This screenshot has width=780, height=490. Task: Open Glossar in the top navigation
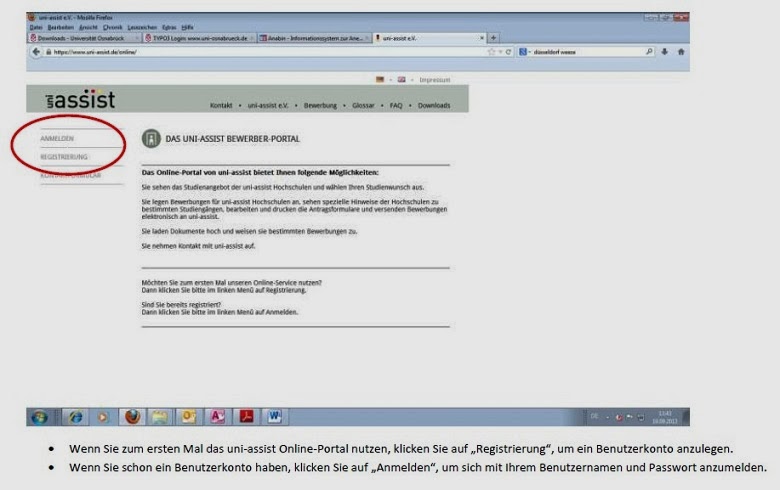[x=363, y=105]
